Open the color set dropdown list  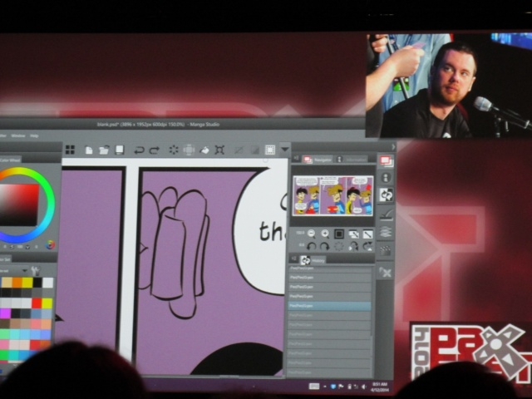[24, 270]
